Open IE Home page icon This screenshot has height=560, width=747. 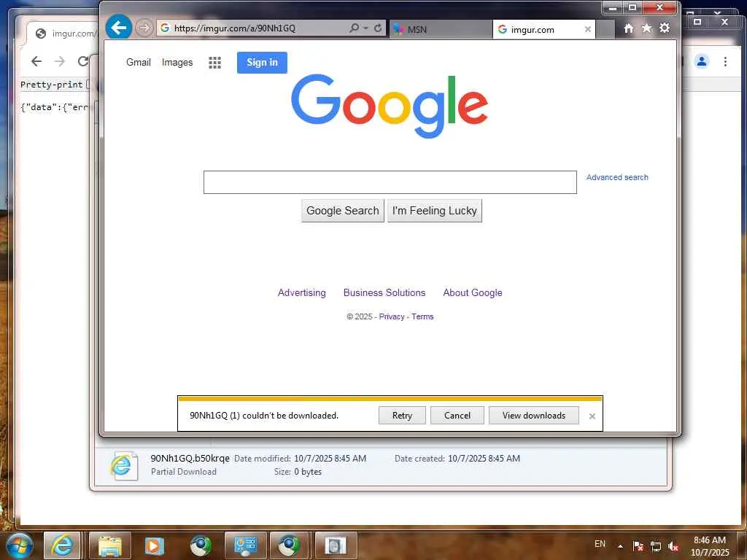[629, 28]
